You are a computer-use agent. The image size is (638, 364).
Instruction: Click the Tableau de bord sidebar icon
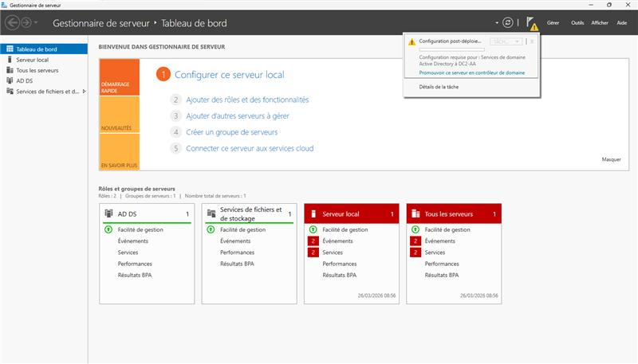coord(10,49)
